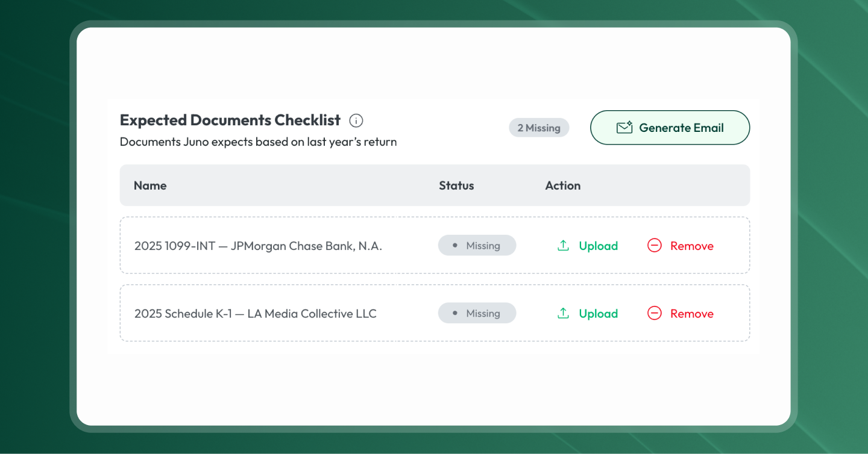
Task: Click the Name column header
Action: tap(150, 185)
